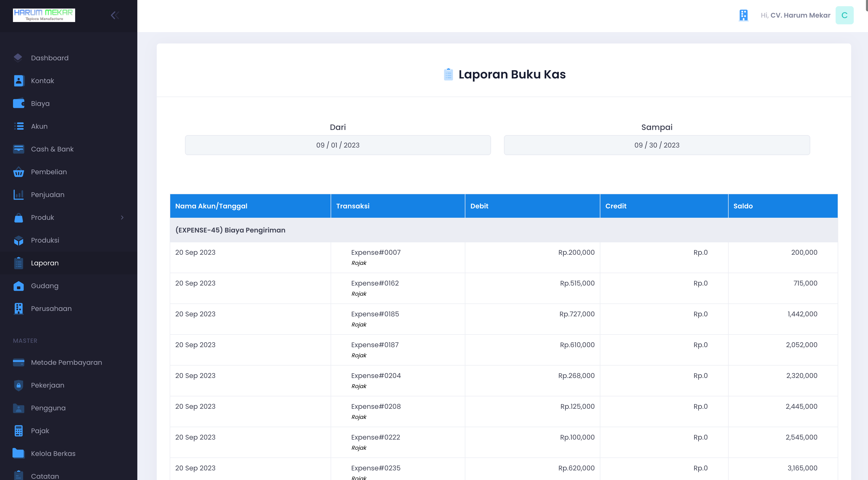The width and height of the screenshot is (868, 480).
Task: Click saldo value 2,545,000
Action: [x=801, y=437]
